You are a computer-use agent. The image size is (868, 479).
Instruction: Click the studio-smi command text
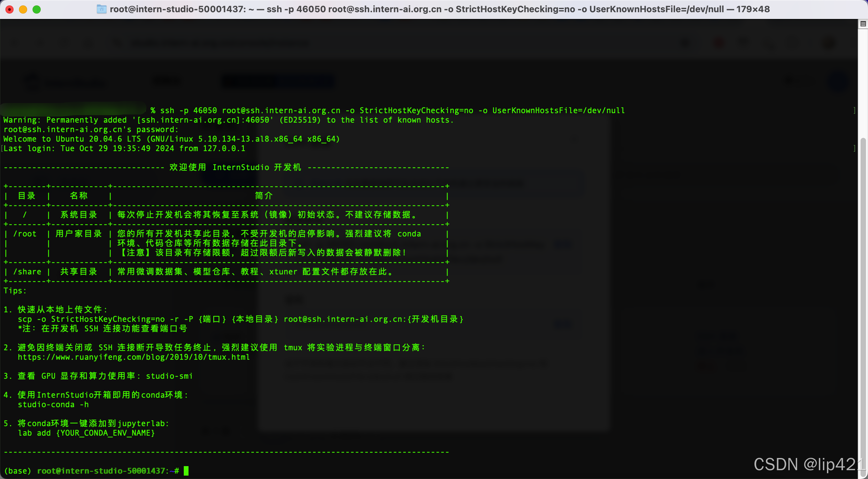(x=169, y=376)
